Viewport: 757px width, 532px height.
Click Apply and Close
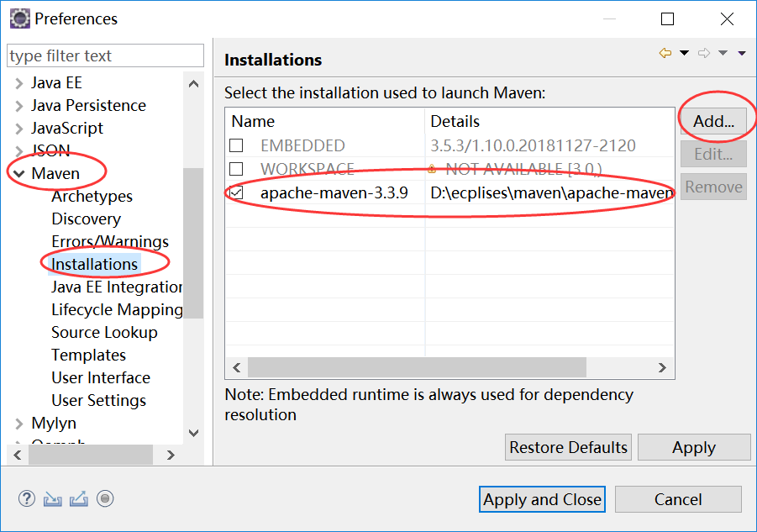542,499
